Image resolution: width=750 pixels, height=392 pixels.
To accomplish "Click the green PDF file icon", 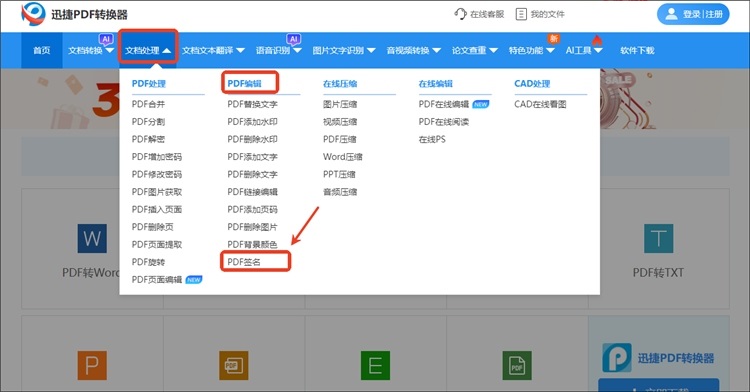I will (x=517, y=365).
